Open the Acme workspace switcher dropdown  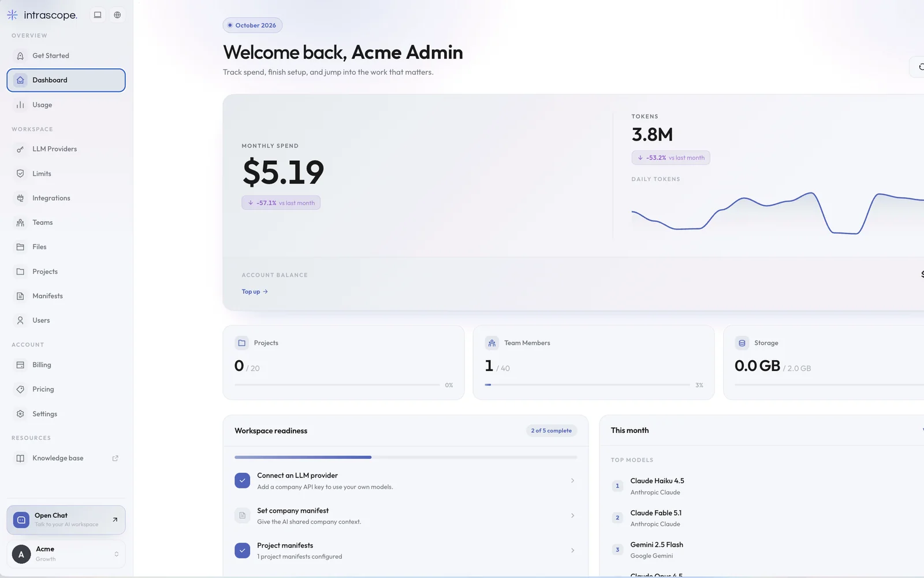coord(66,554)
